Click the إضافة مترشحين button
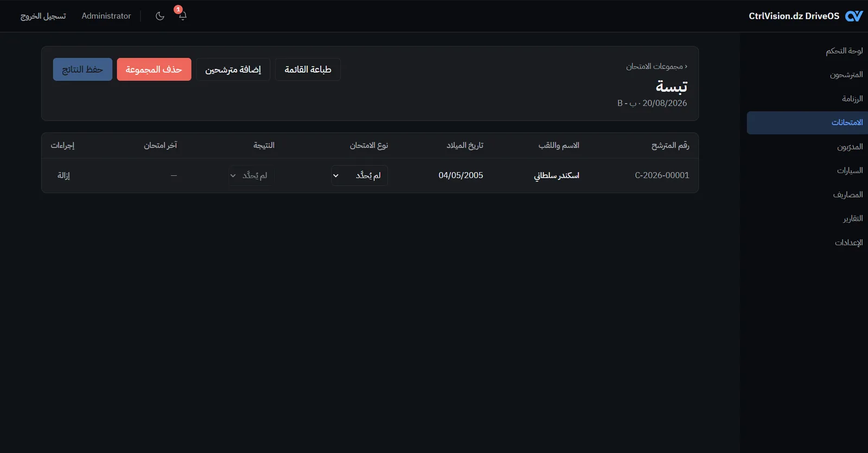 (x=233, y=69)
